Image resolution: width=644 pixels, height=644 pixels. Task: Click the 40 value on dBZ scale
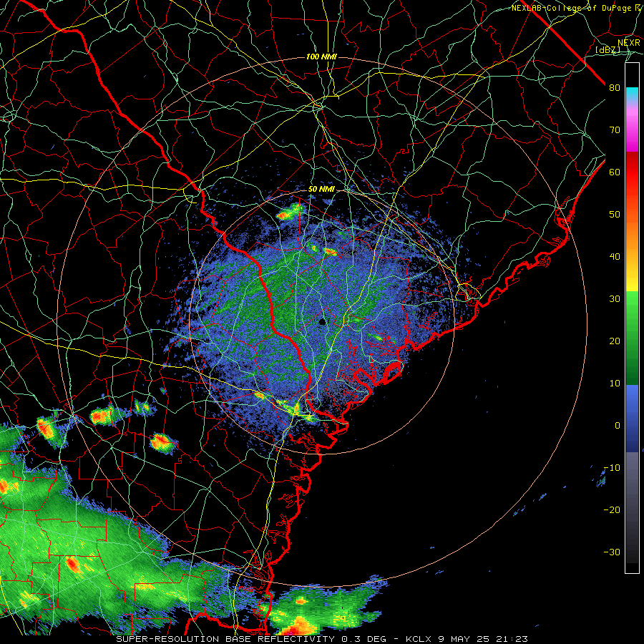(615, 257)
